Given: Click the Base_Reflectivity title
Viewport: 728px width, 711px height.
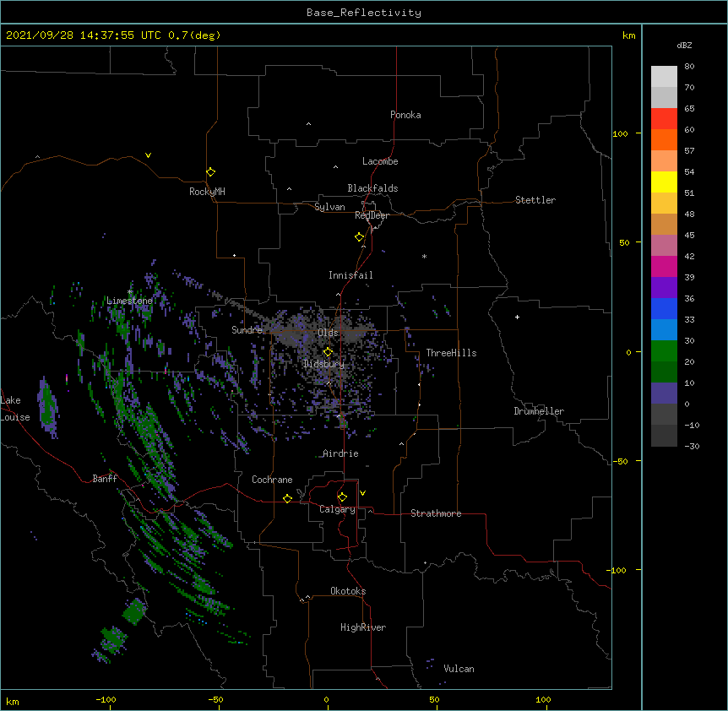Looking at the screenshot, I should [364, 13].
